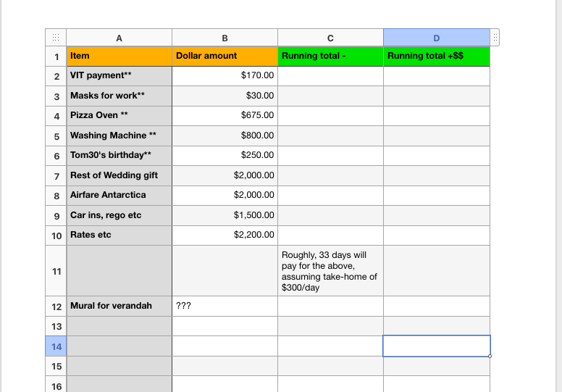Click the $1,500.00 amount cell
562x392 pixels.
[225, 215]
